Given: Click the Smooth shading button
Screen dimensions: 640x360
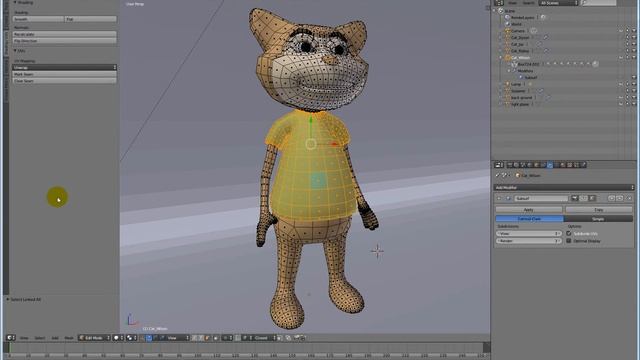Looking at the screenshot, I should pyautogui.click(x=38, y=19).
